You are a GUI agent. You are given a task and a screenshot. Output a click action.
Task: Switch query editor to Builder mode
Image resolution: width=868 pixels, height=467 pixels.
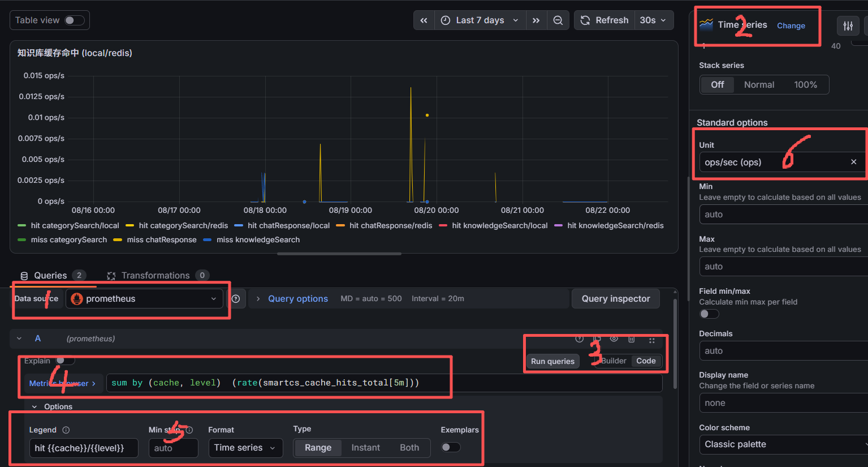[x=614, y=361]
